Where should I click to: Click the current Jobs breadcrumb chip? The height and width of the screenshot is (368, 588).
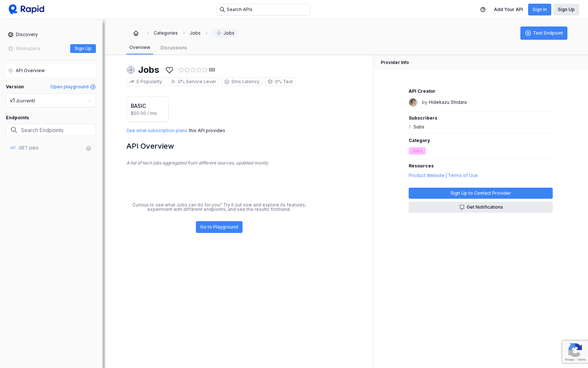click(x=225, y=33)
